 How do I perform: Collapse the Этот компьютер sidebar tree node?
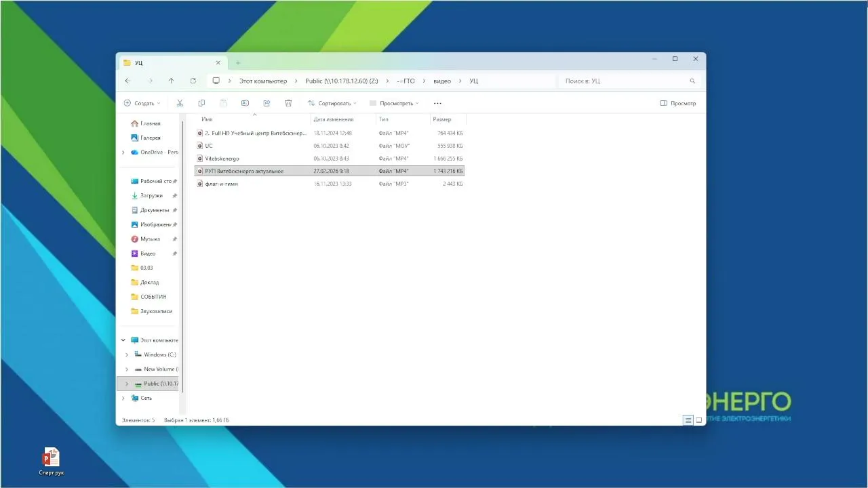click(x=123, y=340)
